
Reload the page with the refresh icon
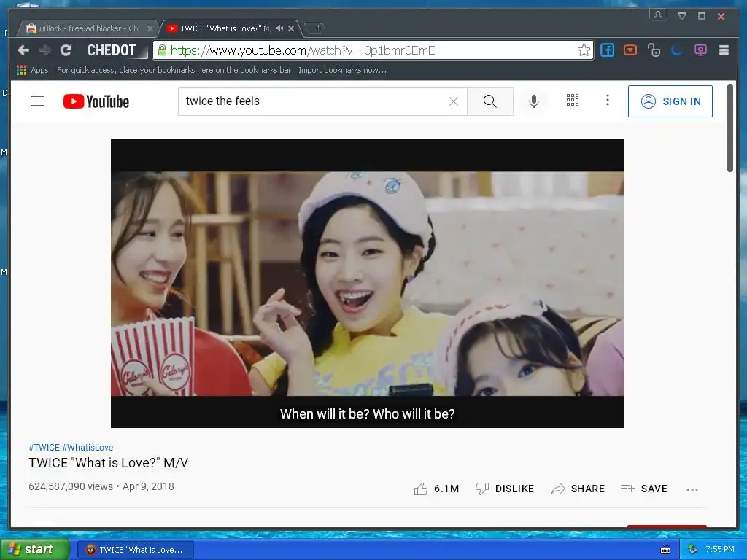click(66, 50)
